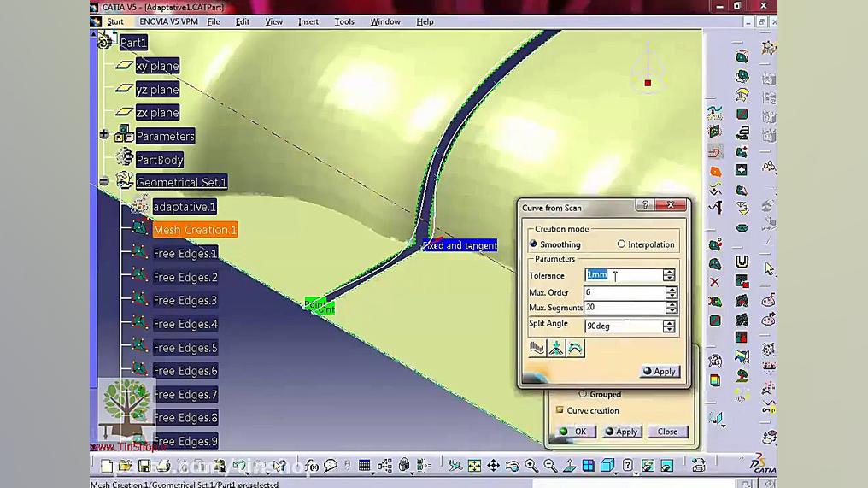Viewport: 868px width, 488px height.
Task: Click the U-shaped icon in right toolbar
Action: click(742, 262)
